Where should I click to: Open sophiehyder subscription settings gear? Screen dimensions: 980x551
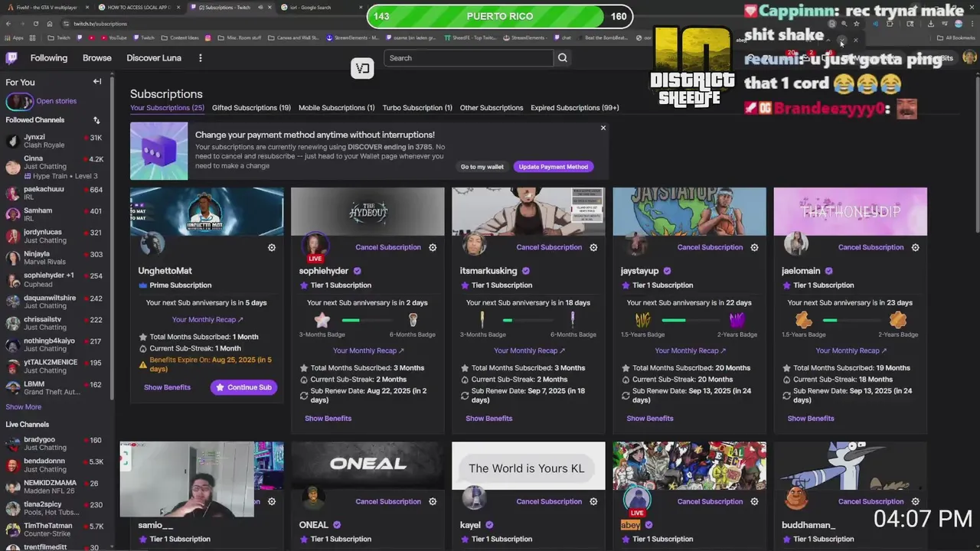click(433, 247)
